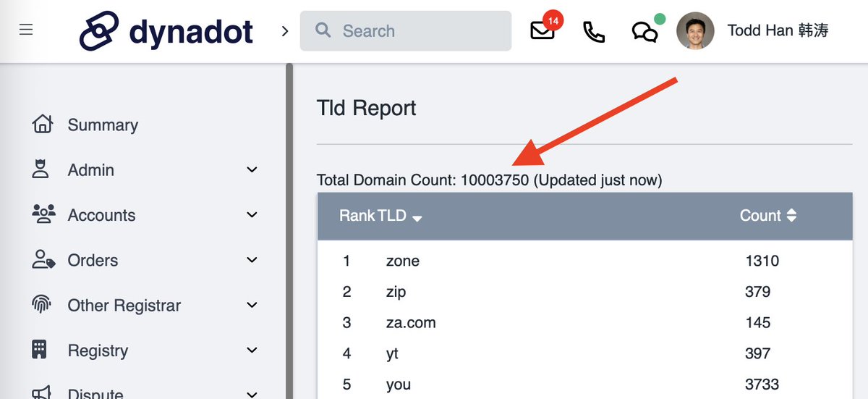Click the Summary home icon
The image size is (868, 399).
coord(43,124)
